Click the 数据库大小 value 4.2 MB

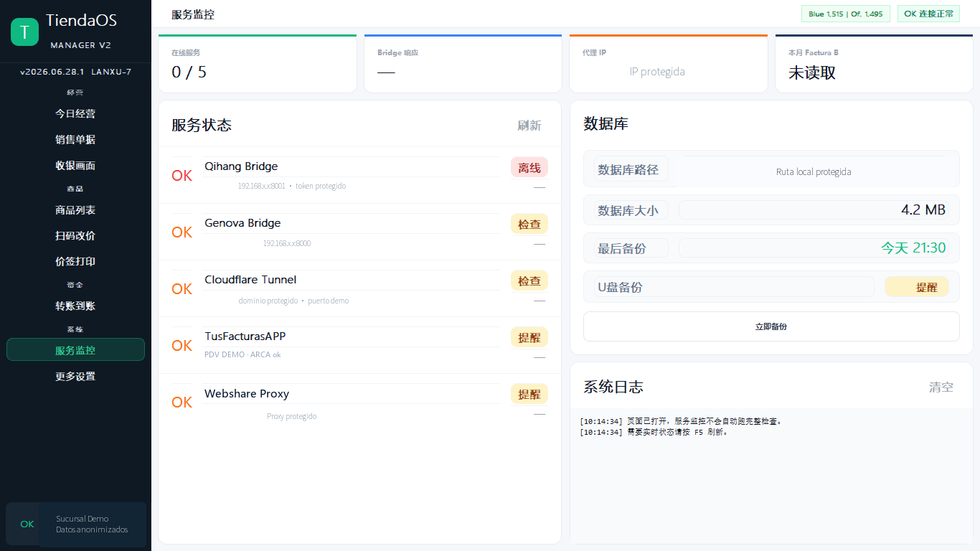point(923,210)
